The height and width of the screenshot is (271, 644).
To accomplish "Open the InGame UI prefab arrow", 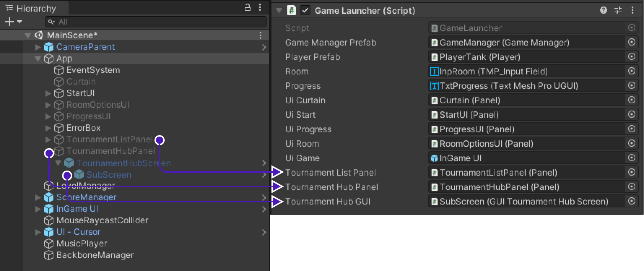I will tap(264, 209).
